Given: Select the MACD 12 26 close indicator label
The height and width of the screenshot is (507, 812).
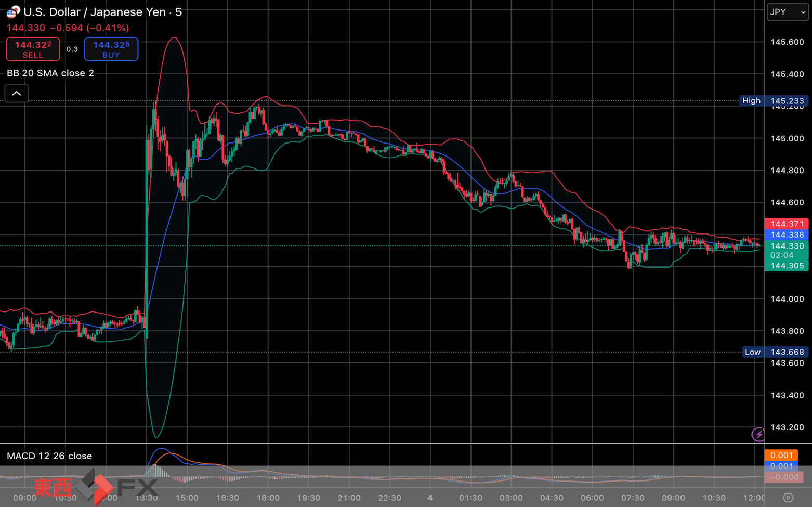Looking at the screenshot, I should tap(49, 456).
